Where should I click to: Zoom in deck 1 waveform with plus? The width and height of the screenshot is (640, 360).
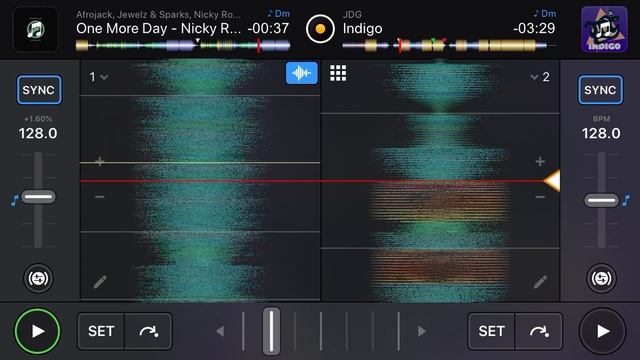pyautogui.click(x=100, y=162)
